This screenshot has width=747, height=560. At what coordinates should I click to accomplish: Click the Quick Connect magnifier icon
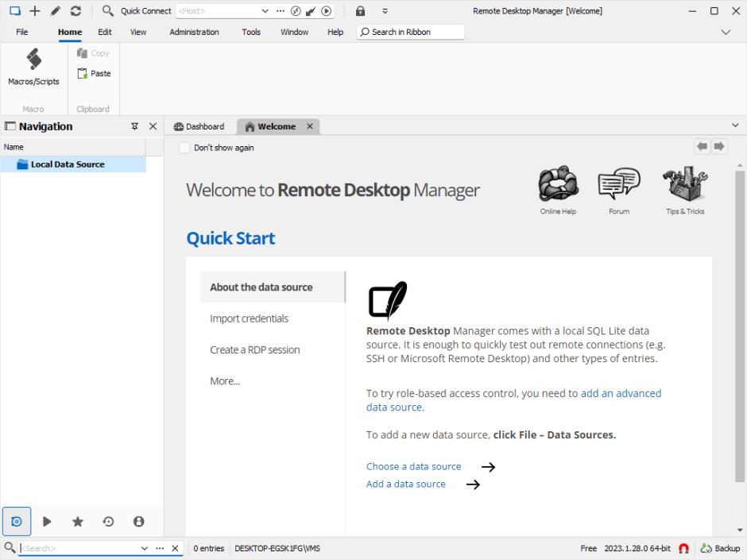tap(107, 10)
